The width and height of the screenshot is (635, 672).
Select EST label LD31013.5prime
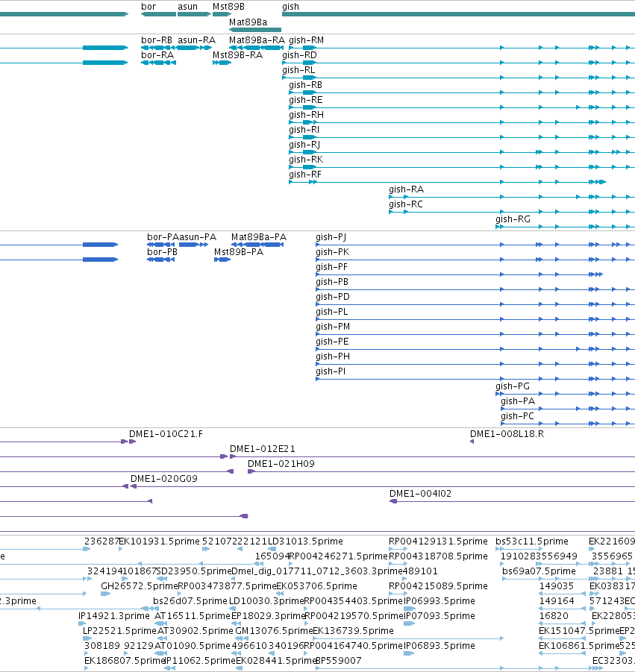(305, 541)
